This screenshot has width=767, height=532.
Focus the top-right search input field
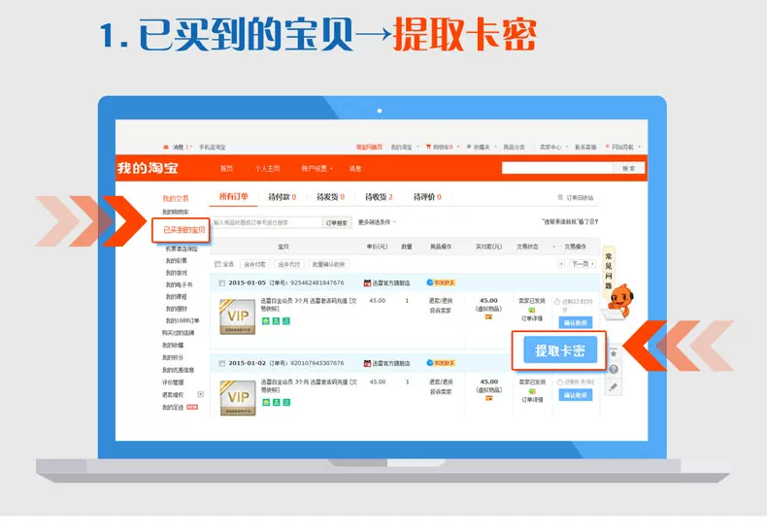557,168
